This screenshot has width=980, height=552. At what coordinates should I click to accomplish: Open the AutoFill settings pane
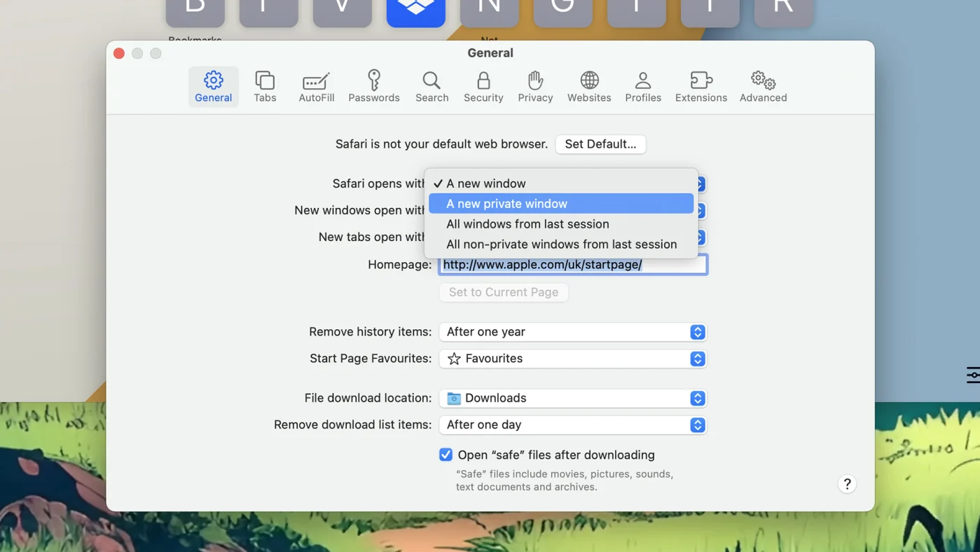click(x=316, y=87)
